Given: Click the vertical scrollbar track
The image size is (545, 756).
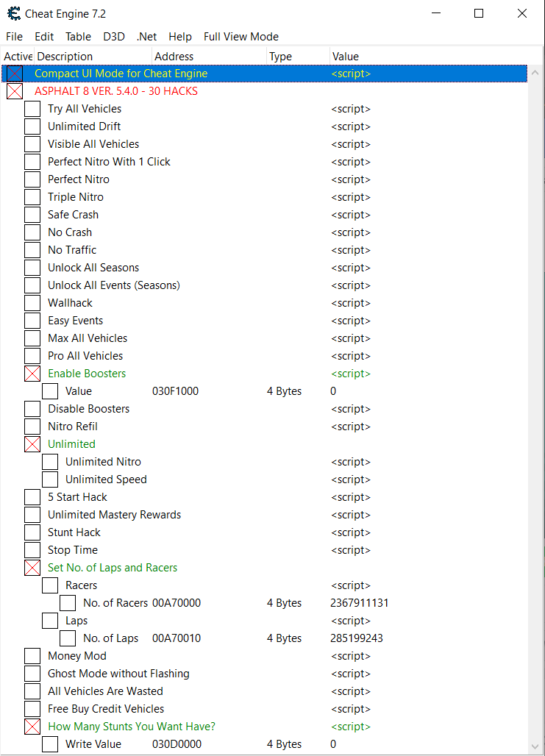Looking at the screenshot, I should [535, 410].
